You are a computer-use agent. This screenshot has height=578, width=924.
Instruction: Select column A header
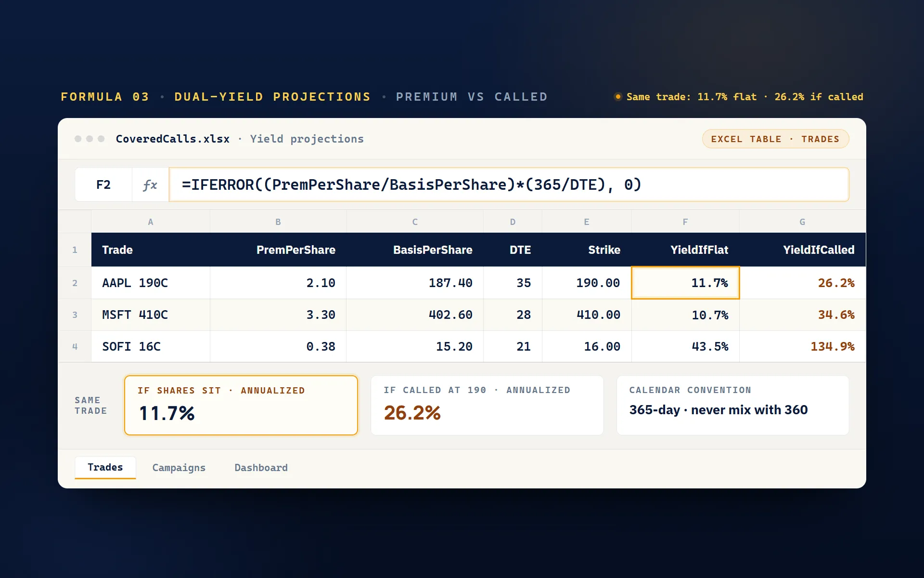151,222
